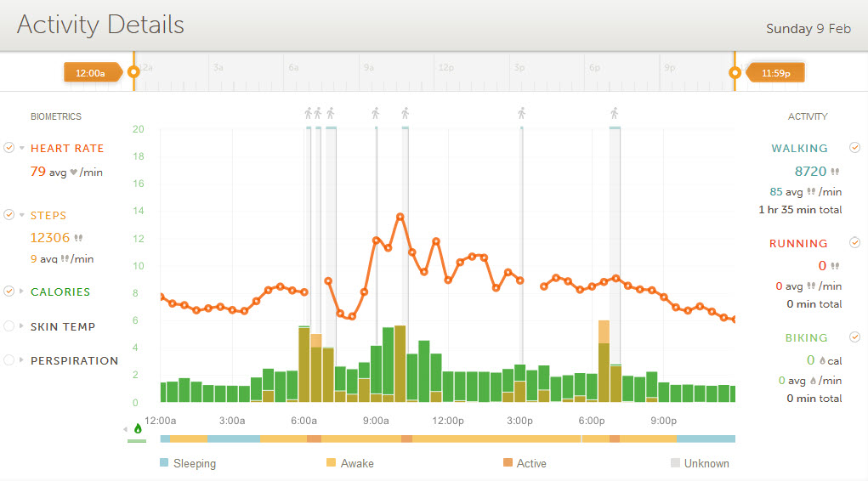Click the walking icon just before 7pm
This screenshot has height=481, width=868.
pos(614,113)
